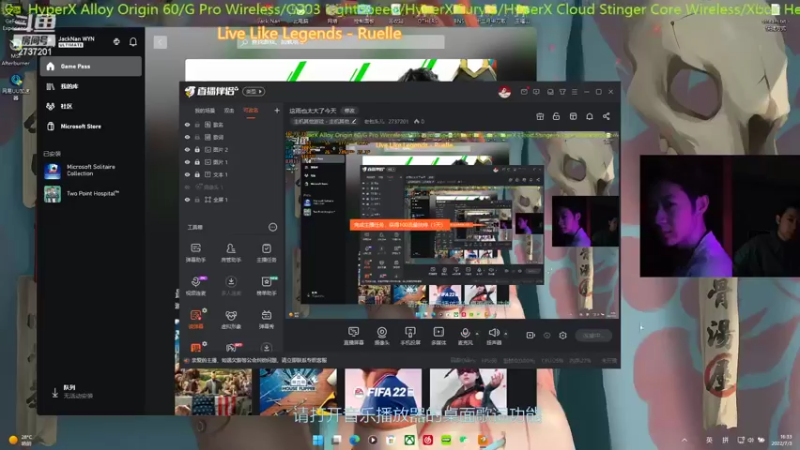Hide the 图片 1 layer
The image size is (800, 450).
click(x=187, y=162)
